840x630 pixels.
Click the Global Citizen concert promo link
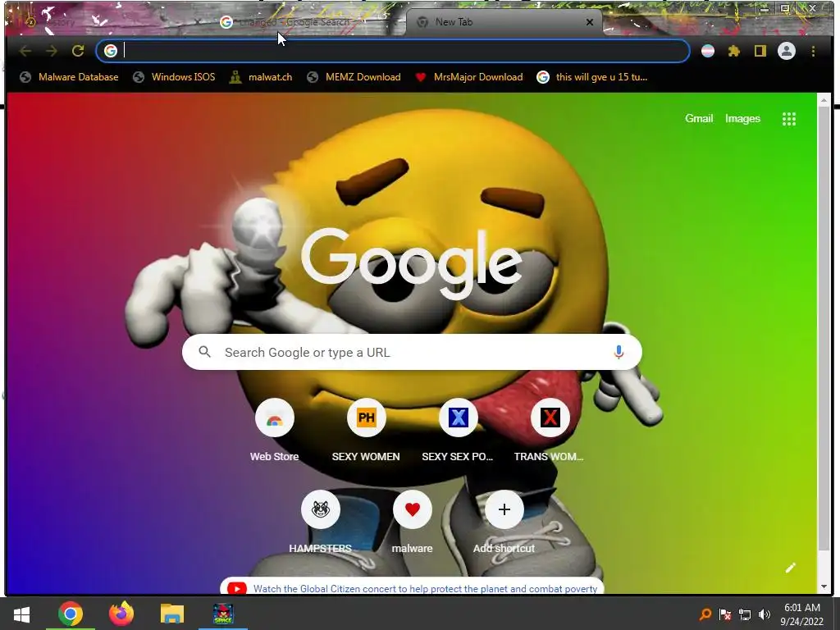click(425, 589)
